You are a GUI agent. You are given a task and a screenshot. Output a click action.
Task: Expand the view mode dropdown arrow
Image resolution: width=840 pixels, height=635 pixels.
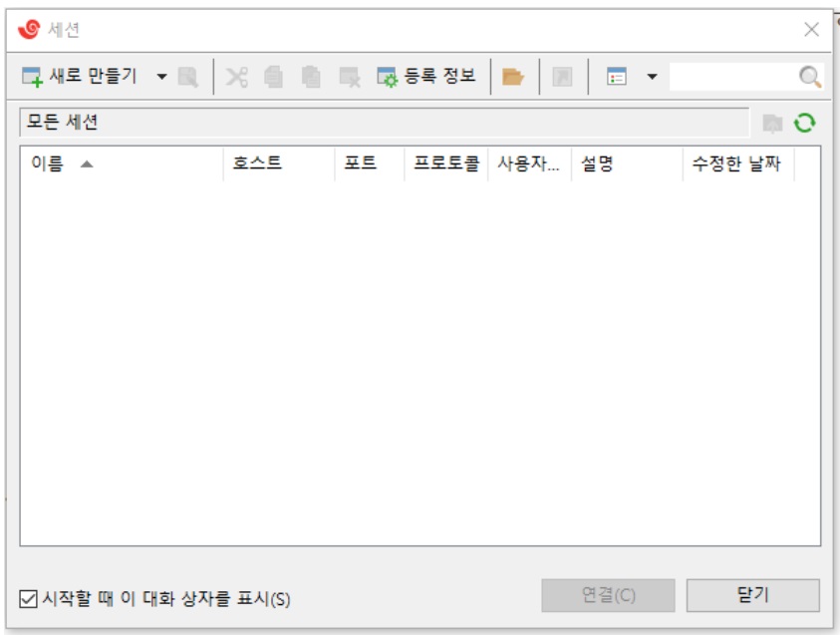click(x=652, y=77)
